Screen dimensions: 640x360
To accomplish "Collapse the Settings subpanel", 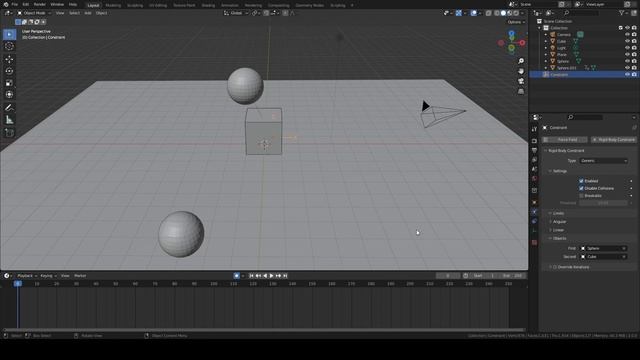I will [560, 171].
